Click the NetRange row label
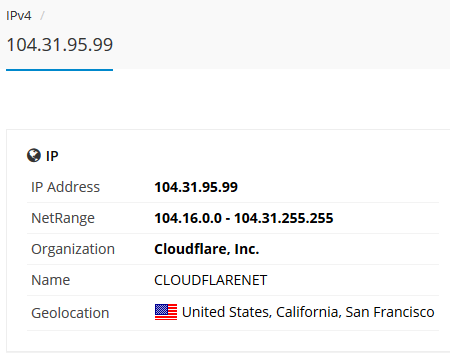Screen dimensions: 450x363 click(63, 218)
